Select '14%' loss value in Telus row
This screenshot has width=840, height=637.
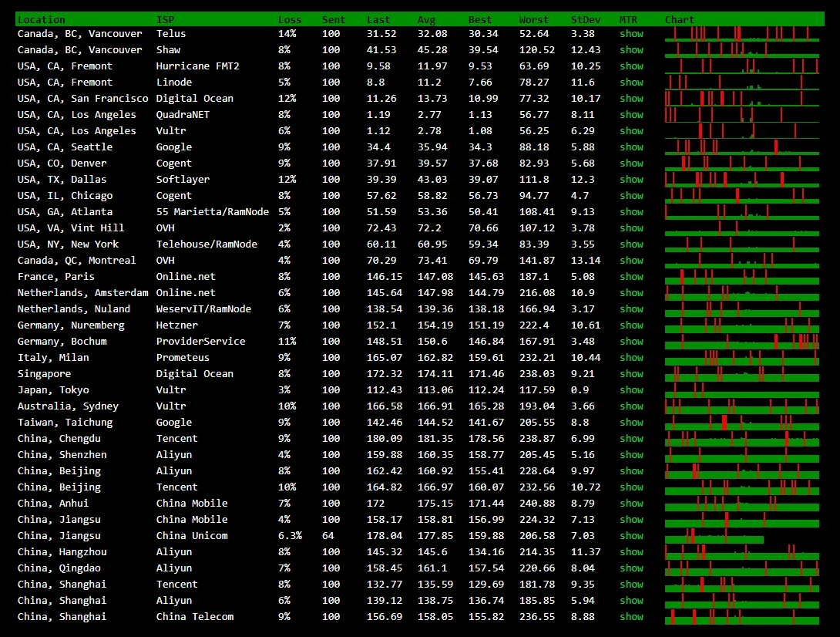coord(287,34)
